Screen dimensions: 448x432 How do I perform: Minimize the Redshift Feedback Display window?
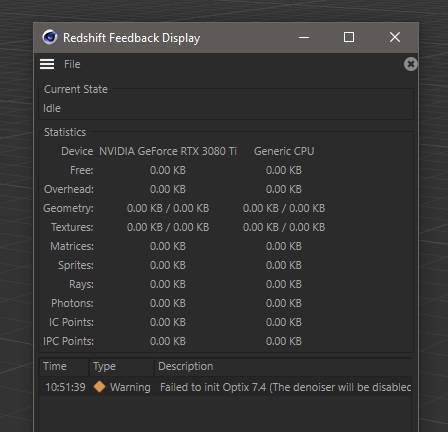click(304, 37)
